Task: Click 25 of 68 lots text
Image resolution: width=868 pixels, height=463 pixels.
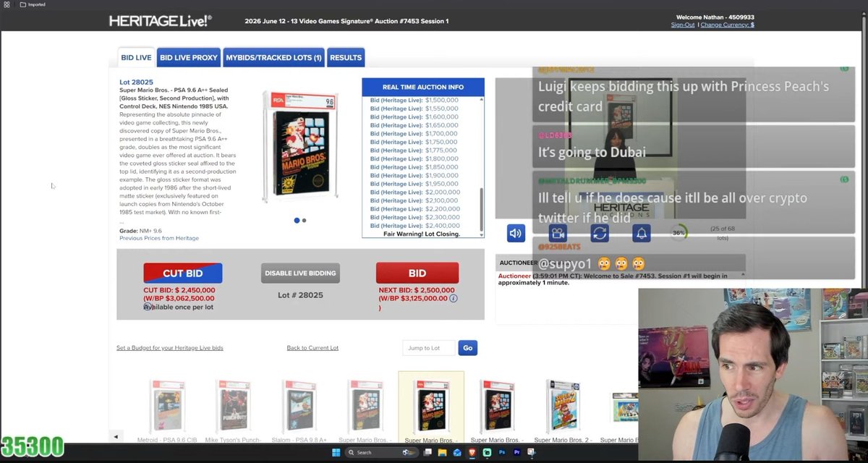Action: [x=723, y=233]
